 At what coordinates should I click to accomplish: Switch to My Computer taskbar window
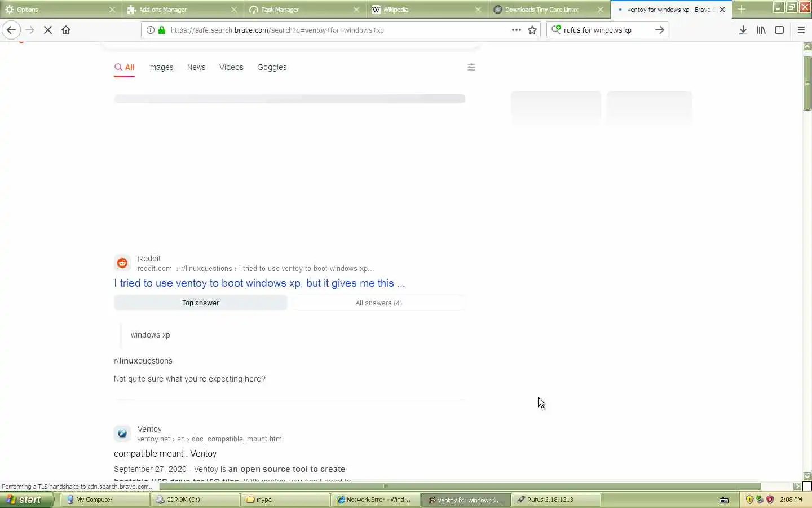coord(105,500)
